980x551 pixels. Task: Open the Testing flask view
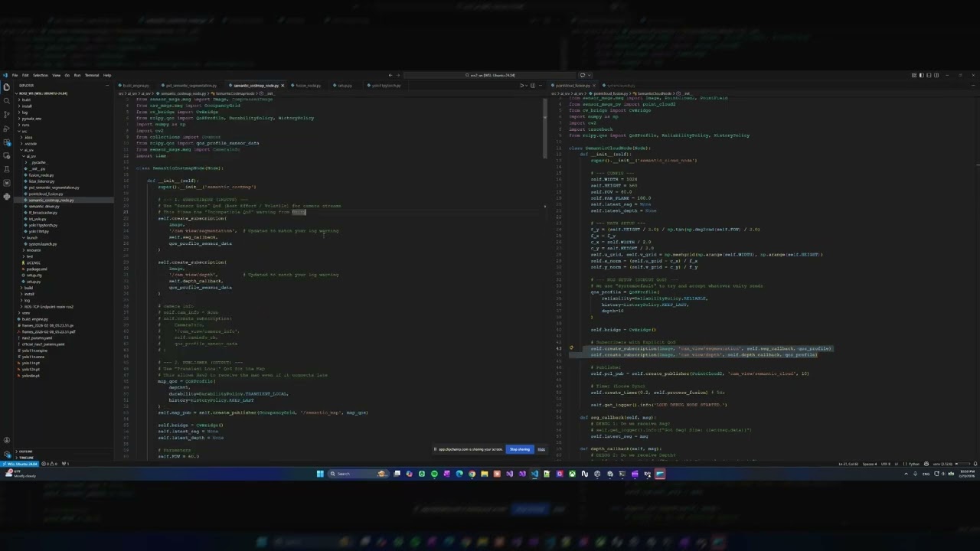click(x=7, y=169)
